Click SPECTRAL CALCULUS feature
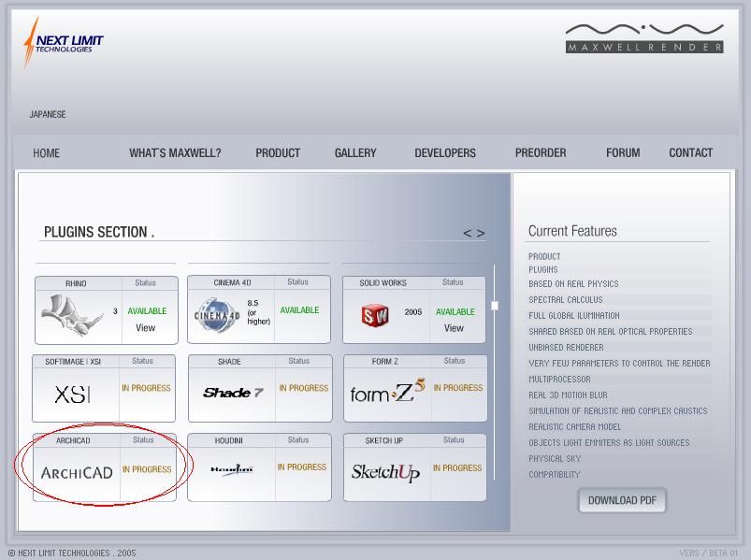The height and width of the screenshot is (560, 751). tap(566, 299)
